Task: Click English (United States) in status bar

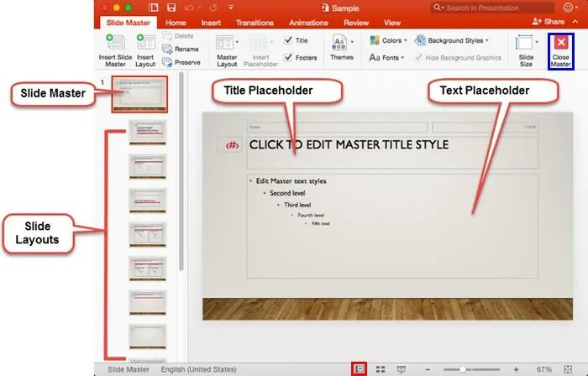Action: click(x=199, y=369)
